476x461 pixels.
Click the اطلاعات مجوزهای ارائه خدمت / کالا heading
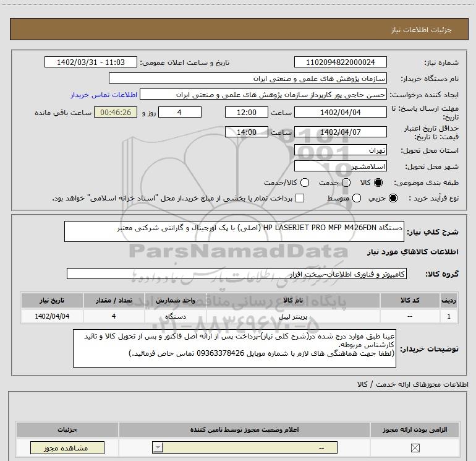[x=412, y=384]
